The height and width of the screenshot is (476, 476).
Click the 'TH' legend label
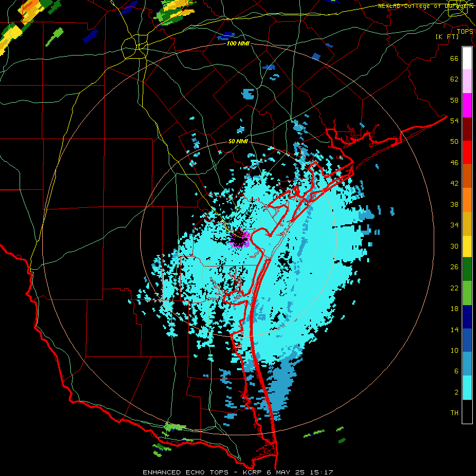click(x=454, y=413)
